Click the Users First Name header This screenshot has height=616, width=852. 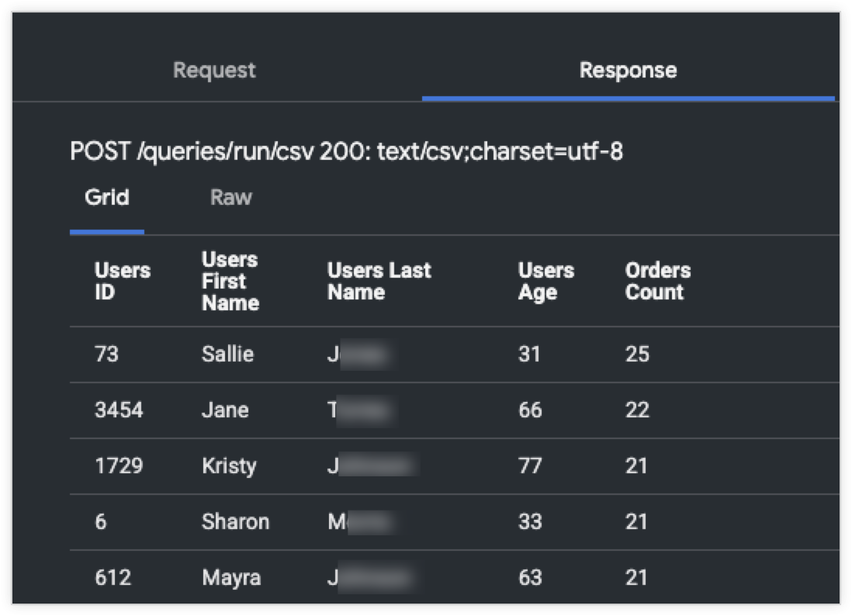pyautogui.click(x=230, y=282)
